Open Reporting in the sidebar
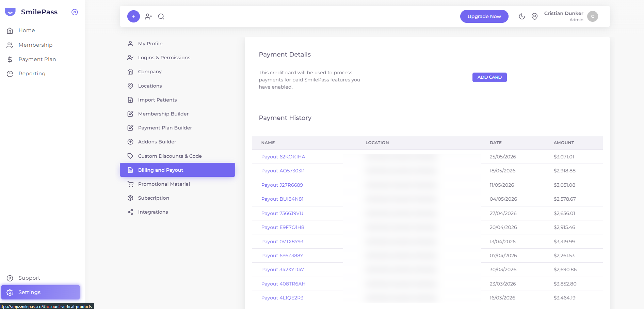This screenshot has height=309, width=644. point(32,74)
